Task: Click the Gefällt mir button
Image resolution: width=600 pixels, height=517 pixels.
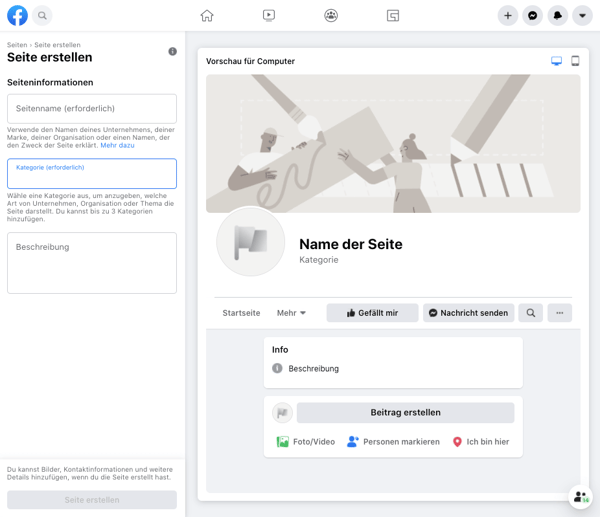Action: [372, 313]
